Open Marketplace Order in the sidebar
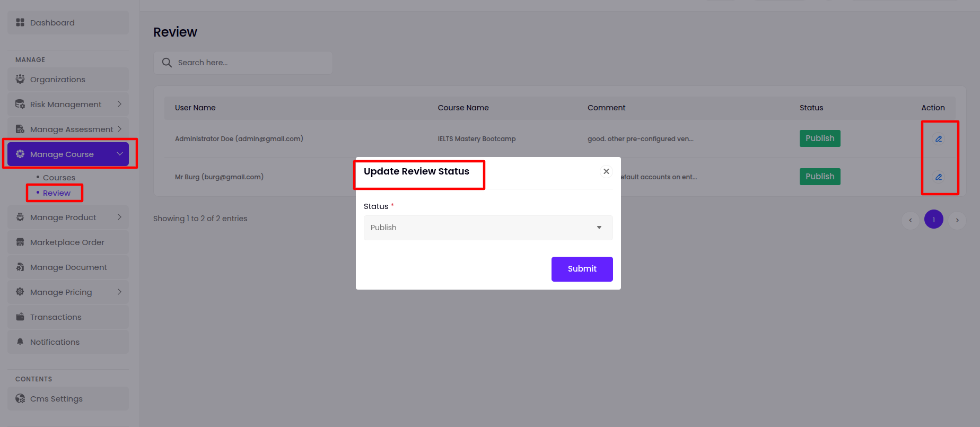 coord(67,242)
